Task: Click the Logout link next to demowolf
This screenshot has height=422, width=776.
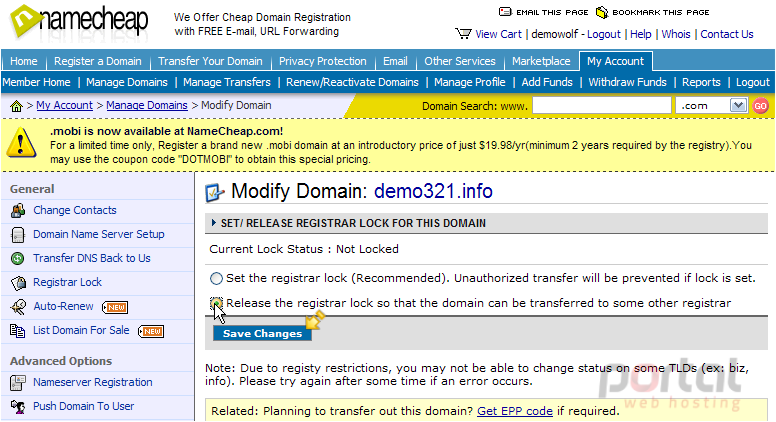Action: (604, 34)
